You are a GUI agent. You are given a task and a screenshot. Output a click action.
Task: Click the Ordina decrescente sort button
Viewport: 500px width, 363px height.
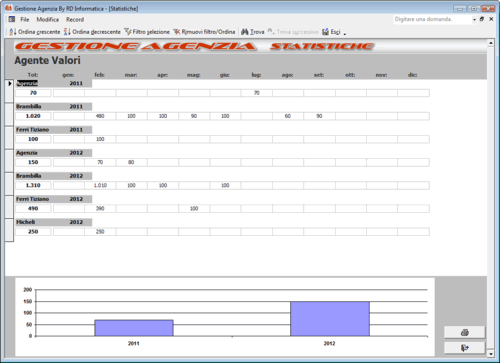(92, 32)
